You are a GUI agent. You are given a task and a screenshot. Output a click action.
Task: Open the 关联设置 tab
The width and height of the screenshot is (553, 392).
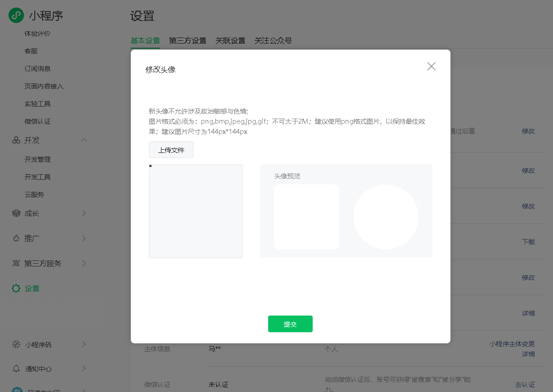(x=230, y=40)
